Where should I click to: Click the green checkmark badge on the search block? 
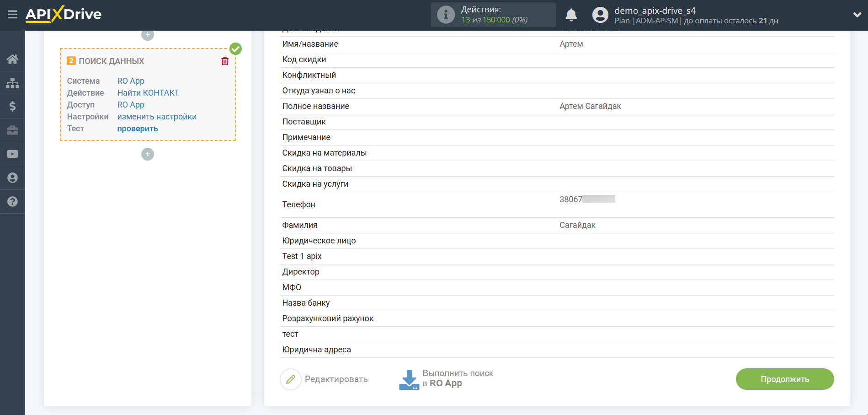(235, 48)
